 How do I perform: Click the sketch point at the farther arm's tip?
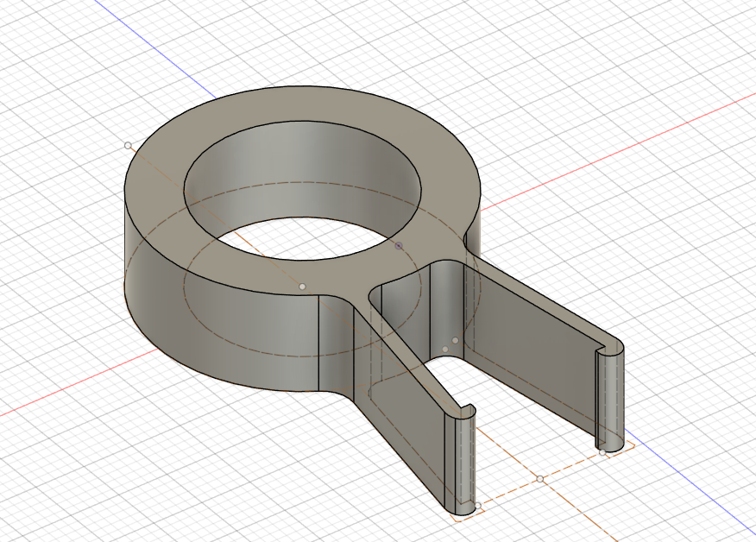point(602,452)
